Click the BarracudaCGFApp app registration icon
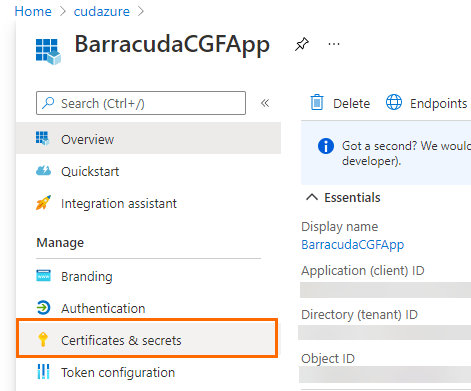The image size is (471, 391). (48, 51)
